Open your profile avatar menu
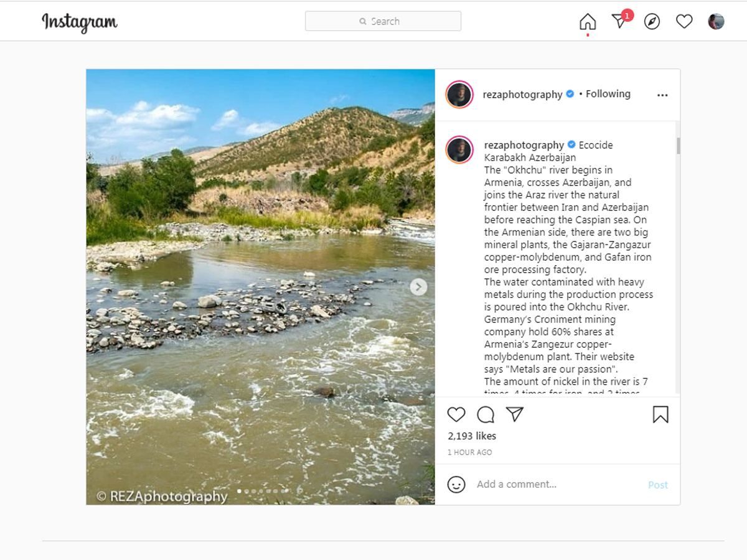This screenshot has height=560, width=747. 716,22
